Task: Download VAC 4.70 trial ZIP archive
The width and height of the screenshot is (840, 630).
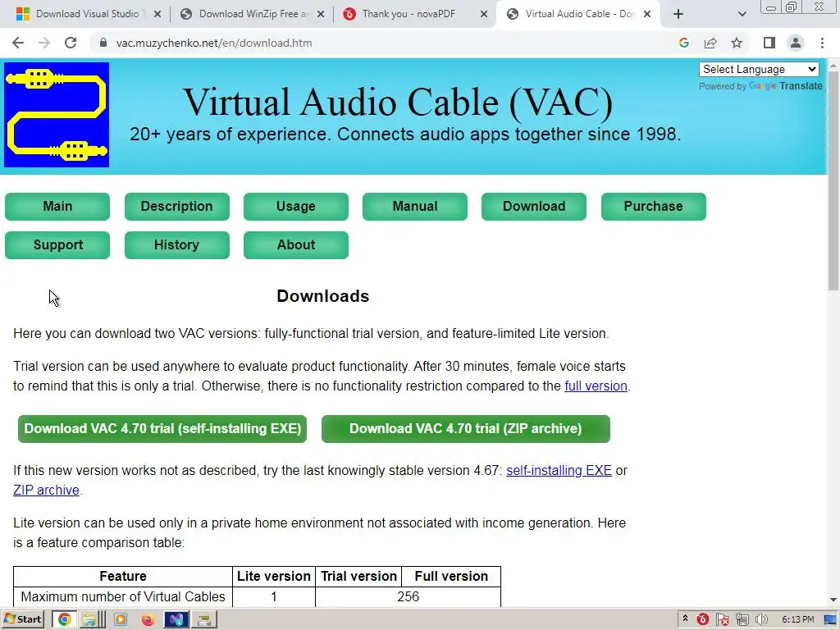Action: 466,428
